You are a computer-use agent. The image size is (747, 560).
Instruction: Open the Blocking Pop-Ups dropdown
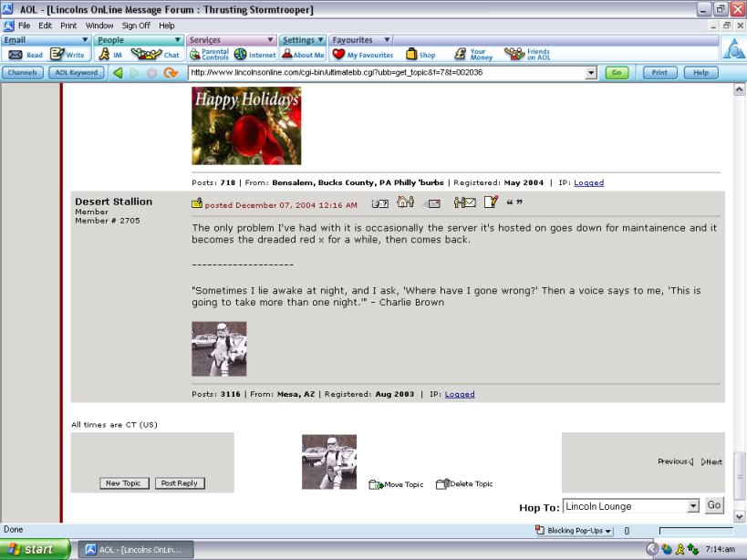pos(574,531)
